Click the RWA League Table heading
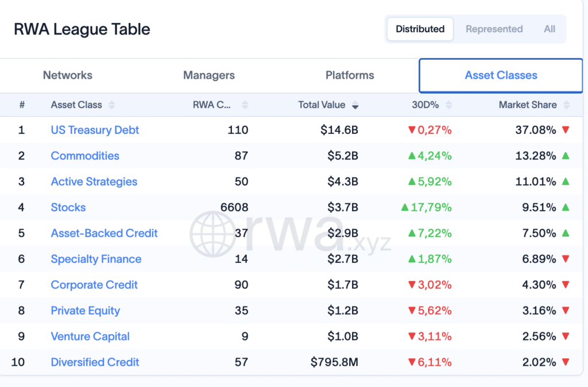The height and width of the screenshot is (387, 588). click(82, 29)
